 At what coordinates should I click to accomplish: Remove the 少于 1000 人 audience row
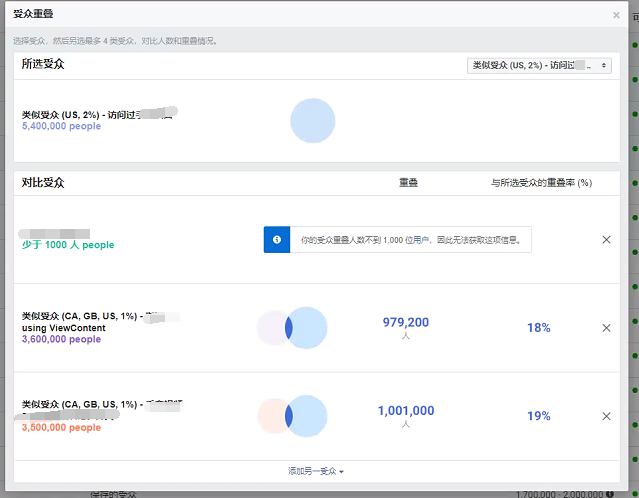coord(606,240)
